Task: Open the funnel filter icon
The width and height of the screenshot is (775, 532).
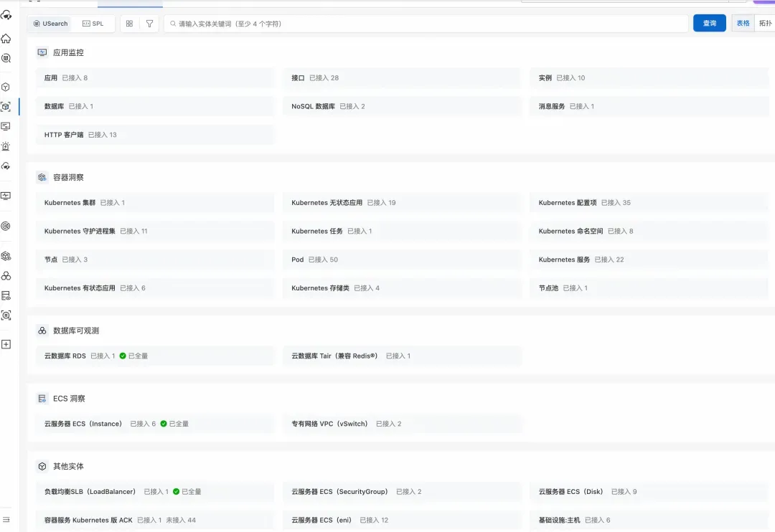Action: click(149, 23)
